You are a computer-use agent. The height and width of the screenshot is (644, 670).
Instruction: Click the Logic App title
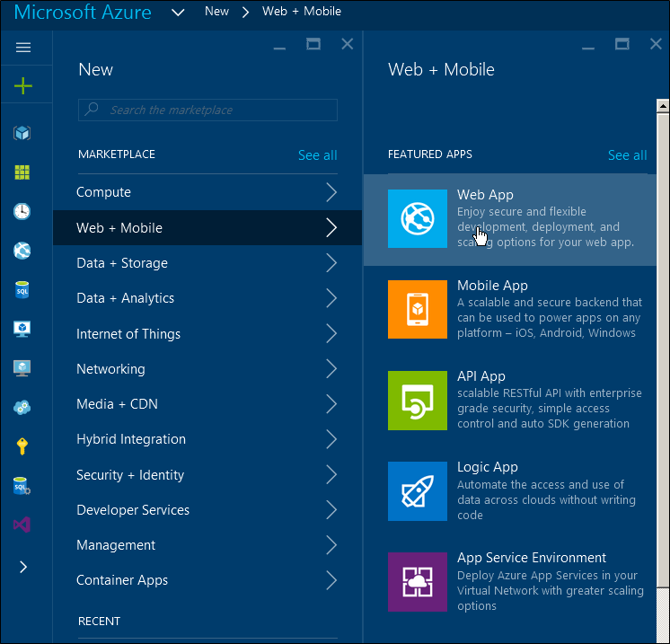point(488,467)
